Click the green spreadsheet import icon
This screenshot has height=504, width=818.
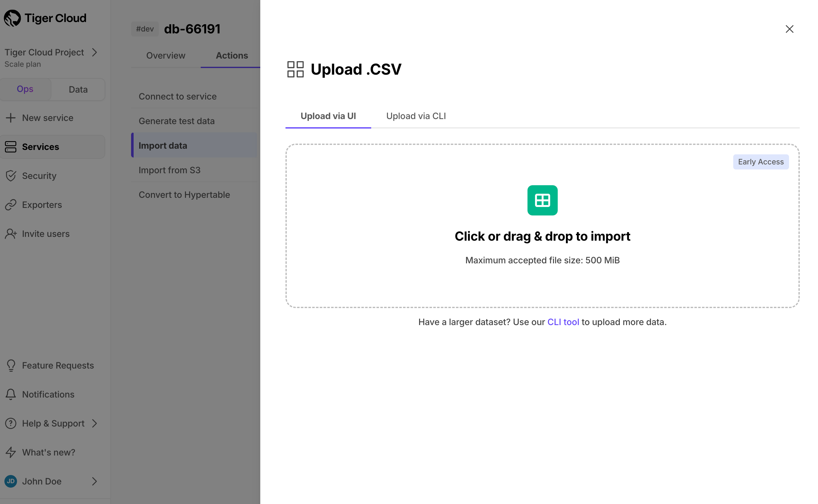click(542, 200)
